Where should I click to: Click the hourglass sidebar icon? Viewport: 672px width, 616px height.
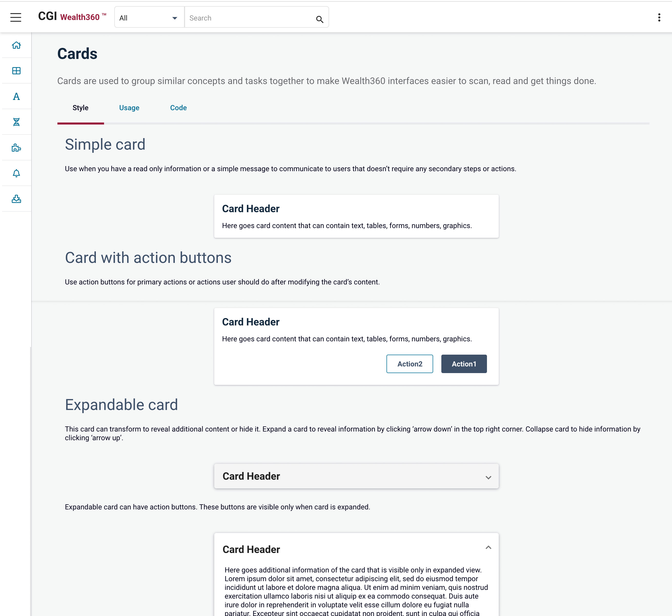click(16, 122)
